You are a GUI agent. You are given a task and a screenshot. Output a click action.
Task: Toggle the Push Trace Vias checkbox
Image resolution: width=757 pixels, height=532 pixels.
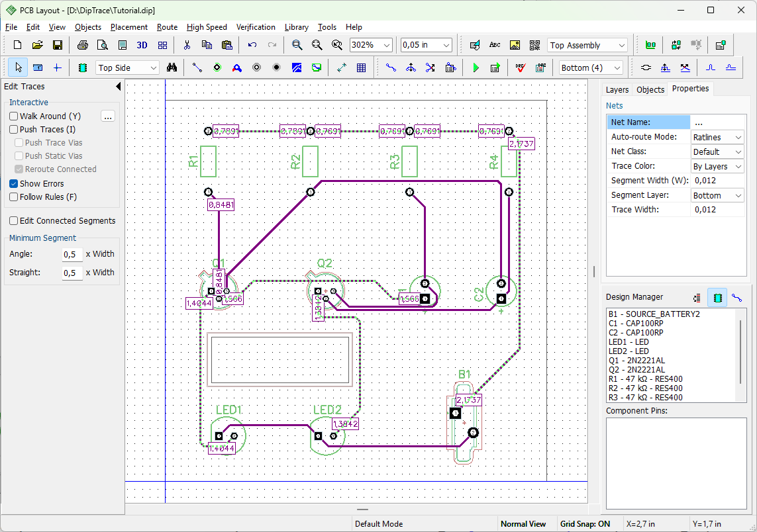click(19, 143)
